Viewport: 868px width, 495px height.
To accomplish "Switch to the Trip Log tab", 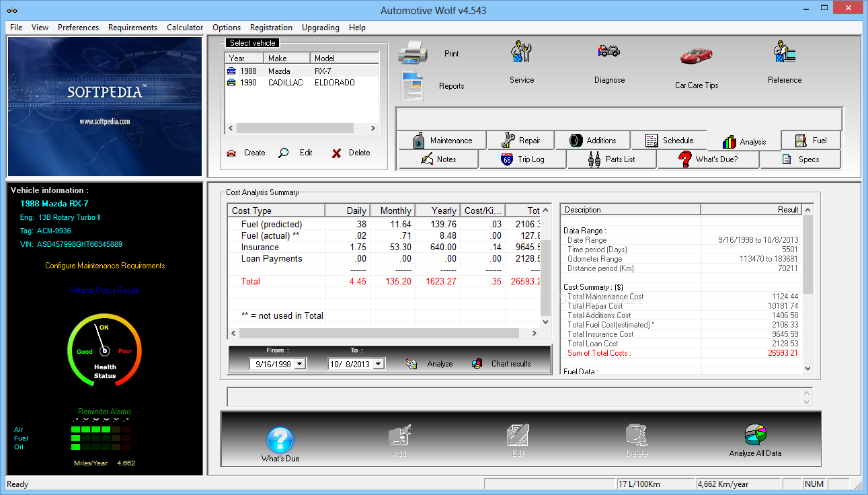I will 522,159.
